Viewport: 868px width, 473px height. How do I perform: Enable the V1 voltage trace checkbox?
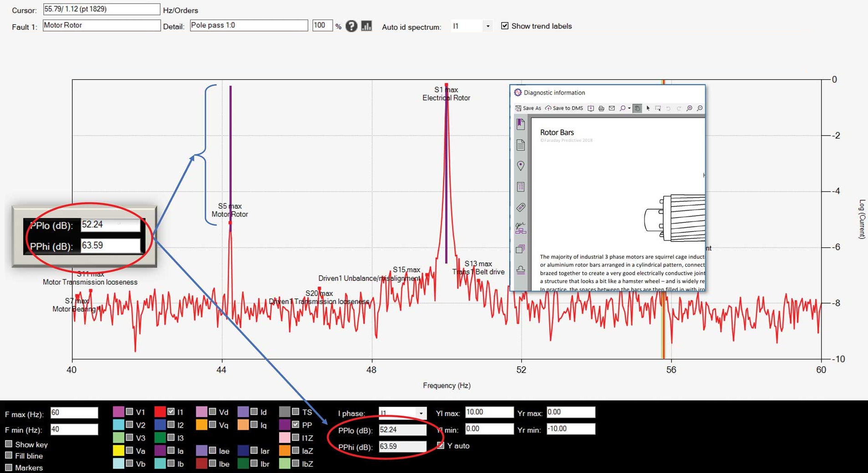click(130, 412)
